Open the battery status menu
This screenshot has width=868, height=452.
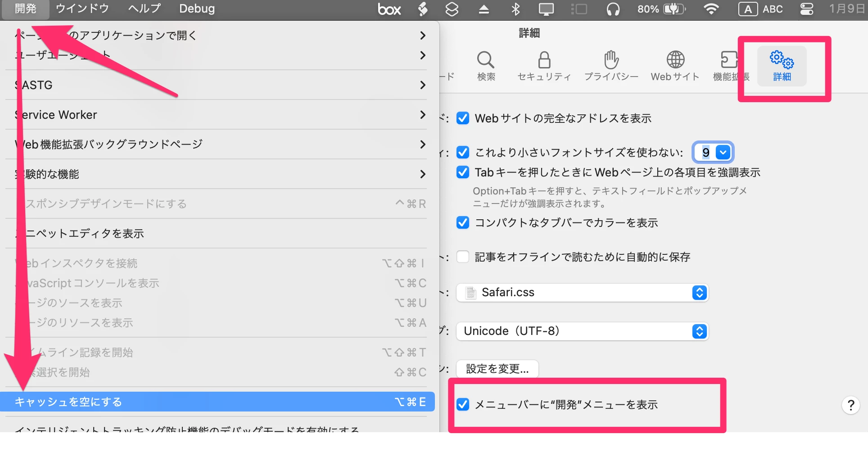pyautogui.click(x=661, y=9)
